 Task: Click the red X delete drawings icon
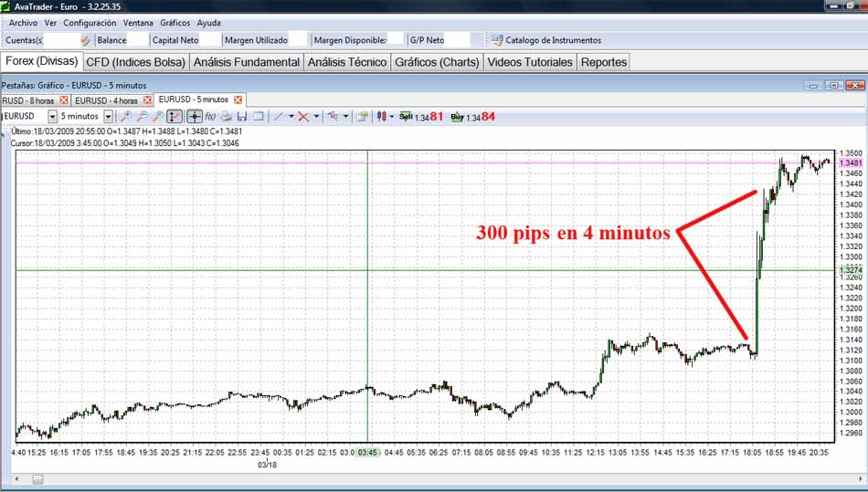pos(303,117)
